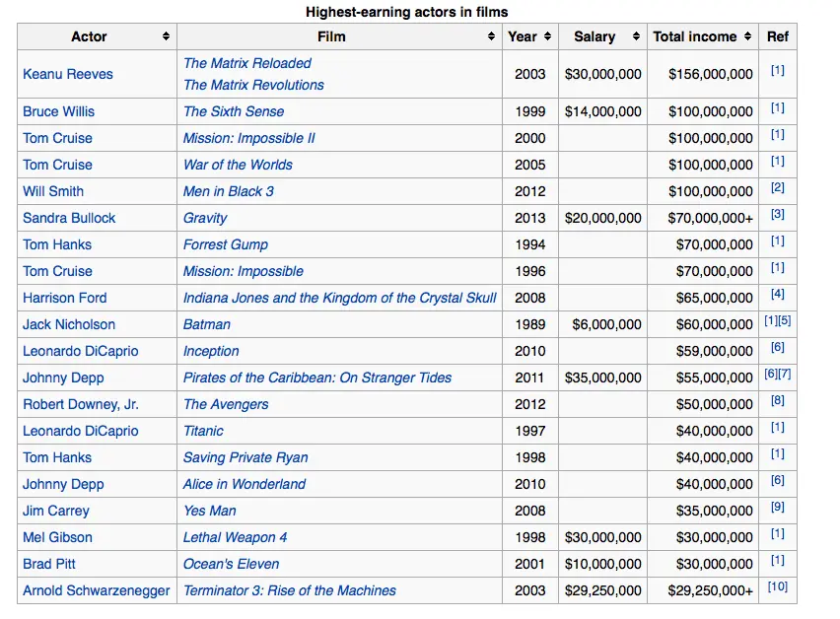Open Terminator 3: Rise of the Machines
840x619 pixels.
290,590
